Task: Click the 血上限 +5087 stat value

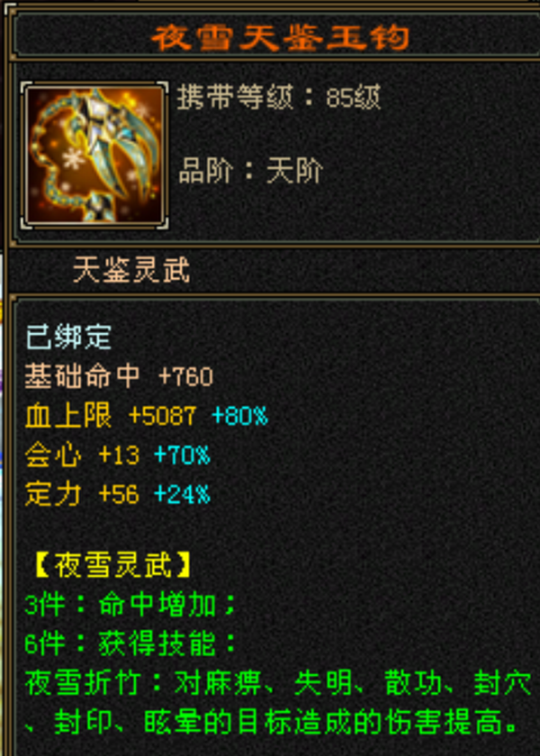Action: click(x=111, y=416)
